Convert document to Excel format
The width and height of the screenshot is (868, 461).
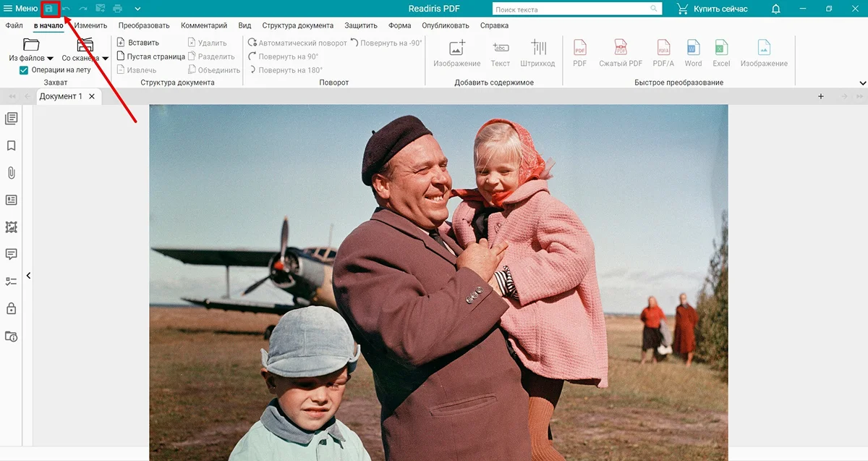tap(721, 54)
